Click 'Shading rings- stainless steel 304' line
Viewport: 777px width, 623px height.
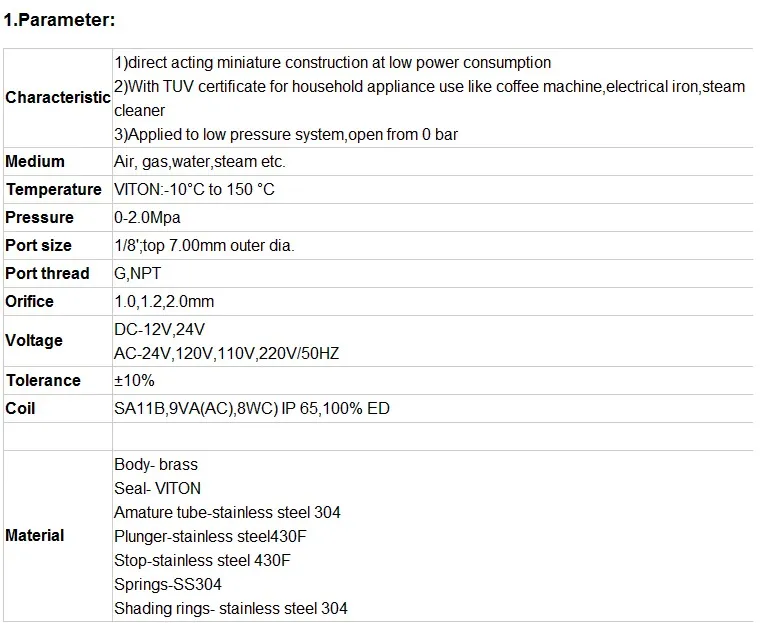(x=230, y=608)
